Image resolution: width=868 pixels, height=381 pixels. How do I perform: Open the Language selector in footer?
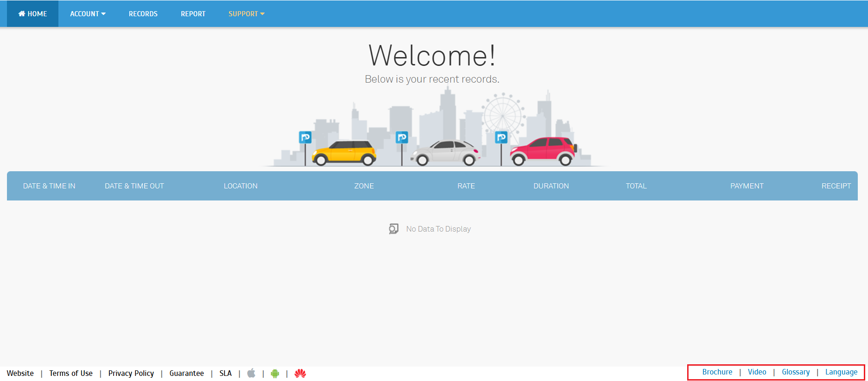(841, 372)
